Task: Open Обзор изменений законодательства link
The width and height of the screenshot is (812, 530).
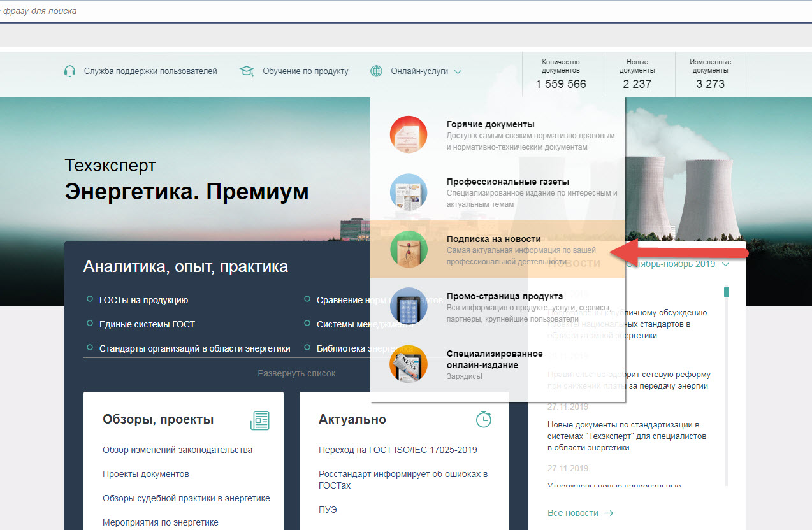Action: 177,450
